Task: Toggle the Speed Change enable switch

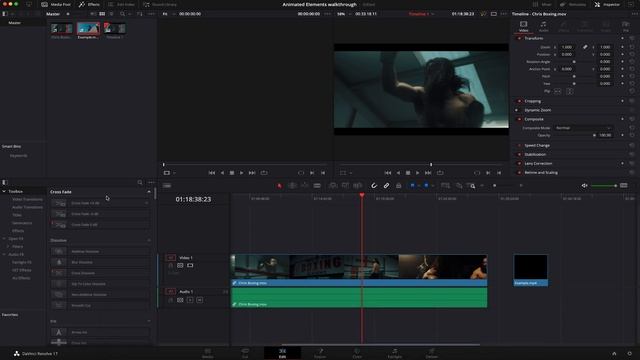Action: pos(519,145)
